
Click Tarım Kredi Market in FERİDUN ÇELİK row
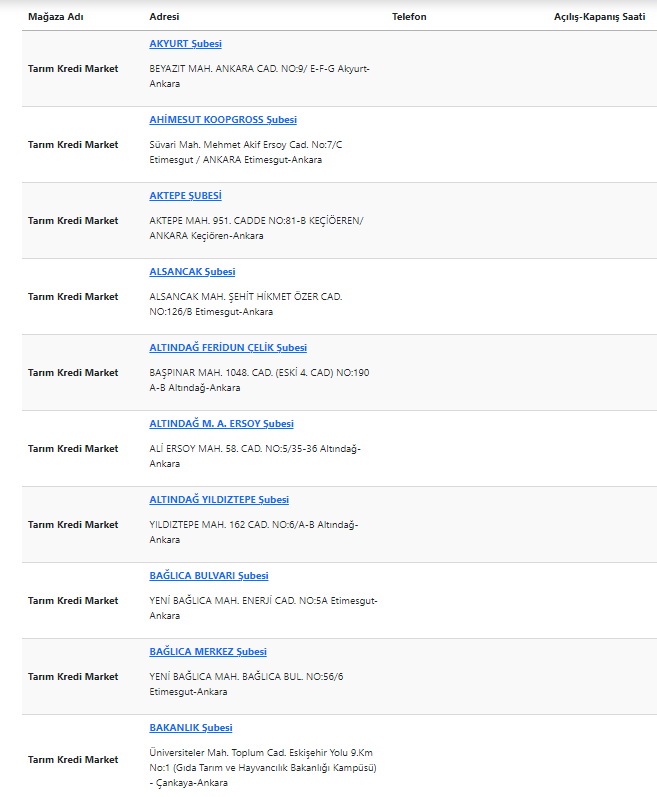click(x=73, y=373)
